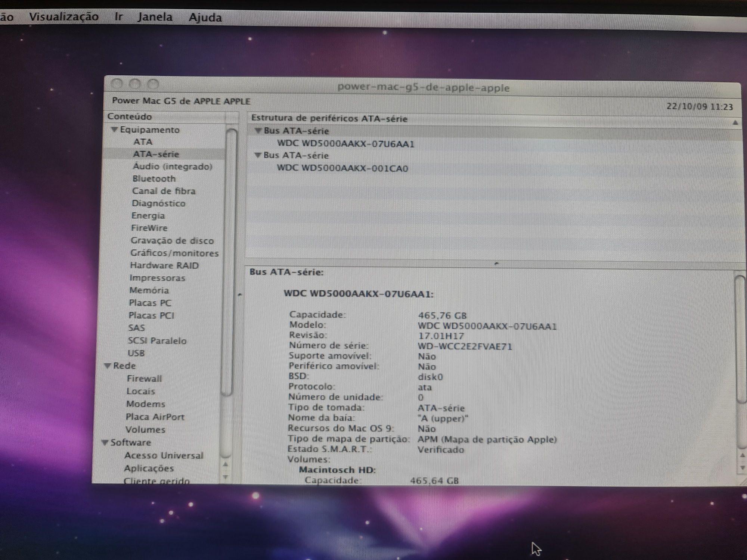Open the Visualização menu
This screenshot has width=747, height=560.
[x=64, y=17]
